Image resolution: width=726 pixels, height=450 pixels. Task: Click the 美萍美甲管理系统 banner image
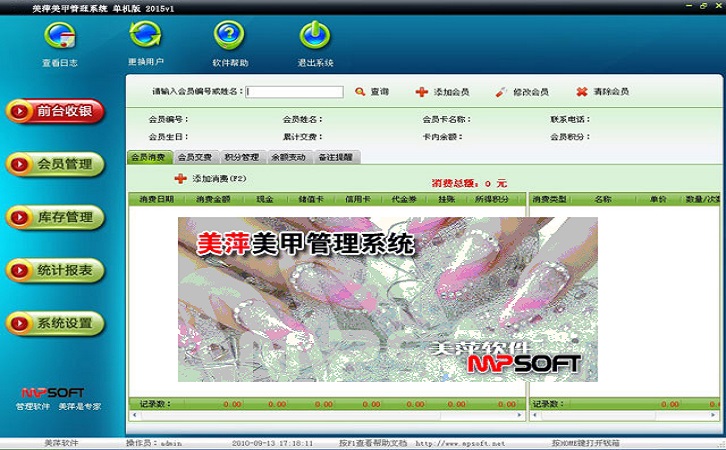pos(388,300)
